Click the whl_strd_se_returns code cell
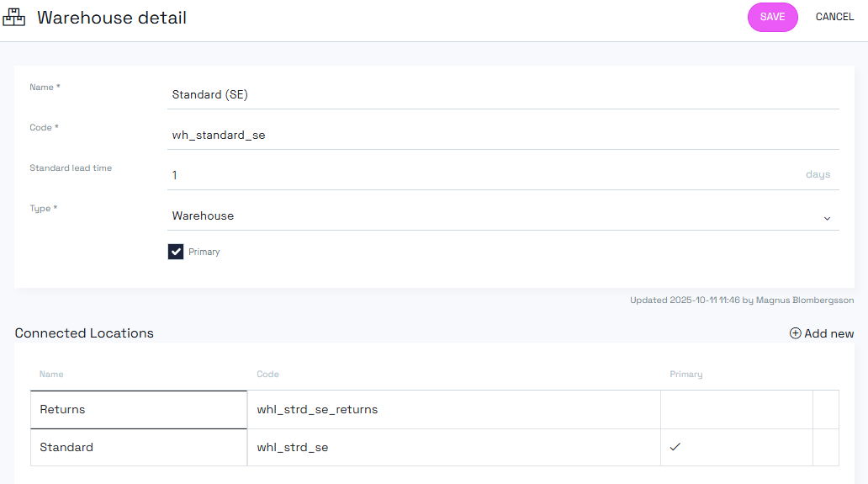The height and width of the screenshot is (484, 868). click(454, 410)
